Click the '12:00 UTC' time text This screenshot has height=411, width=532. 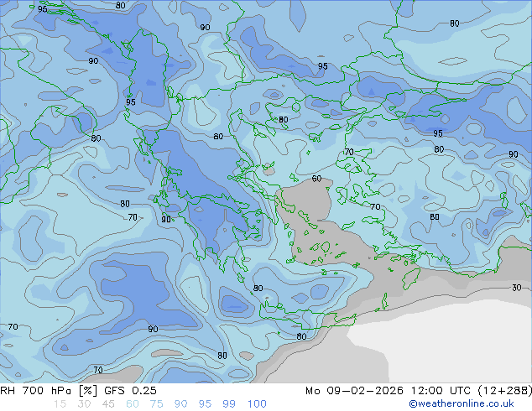click(441, 391)
